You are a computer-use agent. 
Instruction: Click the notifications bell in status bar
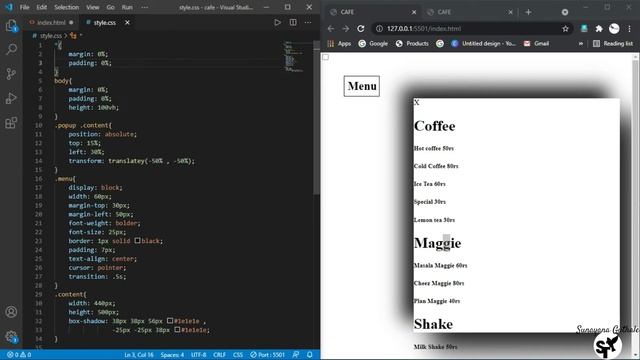310,355
